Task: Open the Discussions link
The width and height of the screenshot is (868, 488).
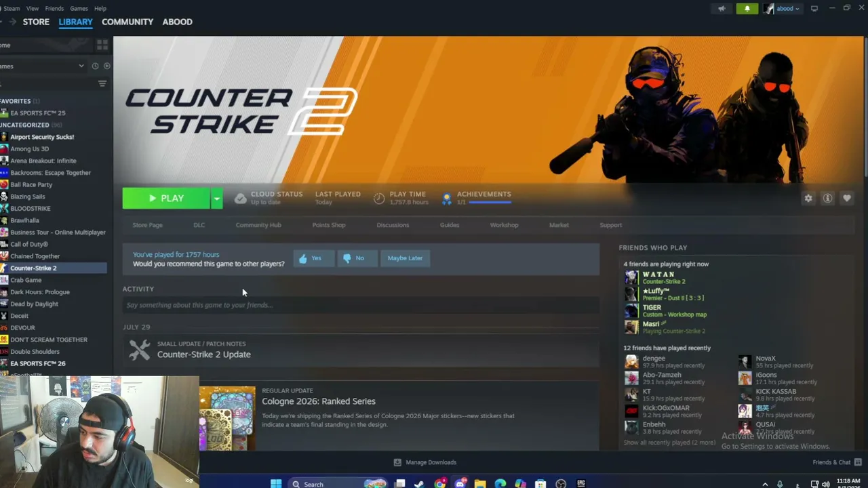Action: [393, 225]
